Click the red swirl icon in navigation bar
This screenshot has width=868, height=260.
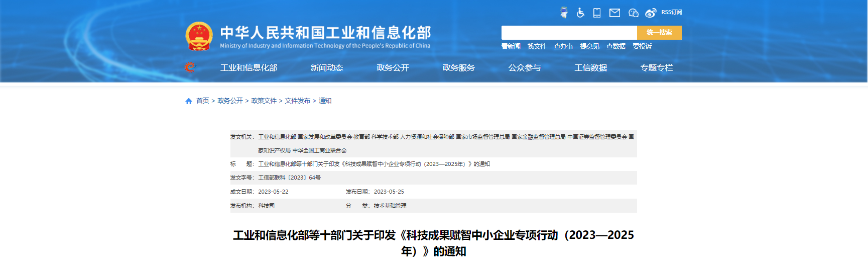click(x=190, y=67)
